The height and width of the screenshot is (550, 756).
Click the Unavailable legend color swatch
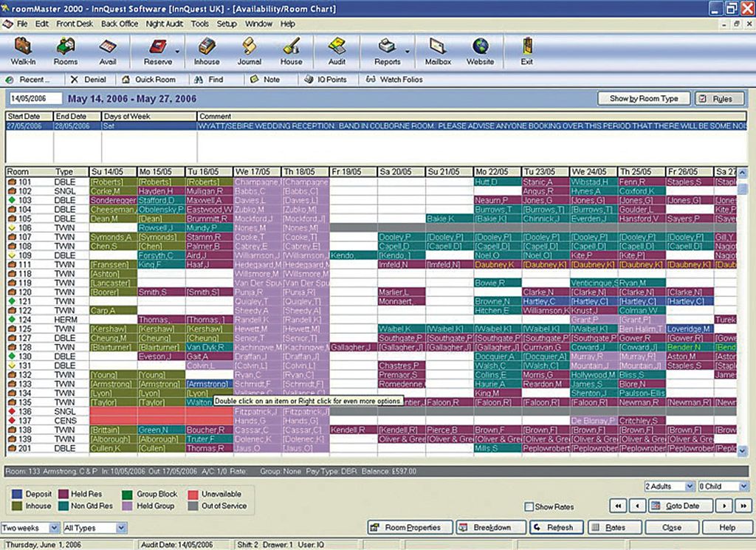pos(193,494)
